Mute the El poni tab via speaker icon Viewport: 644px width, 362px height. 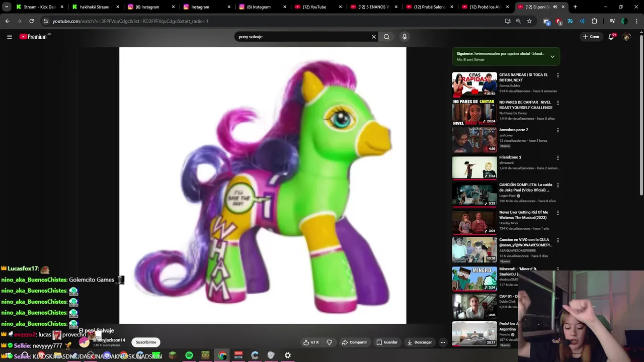[555, 7]
